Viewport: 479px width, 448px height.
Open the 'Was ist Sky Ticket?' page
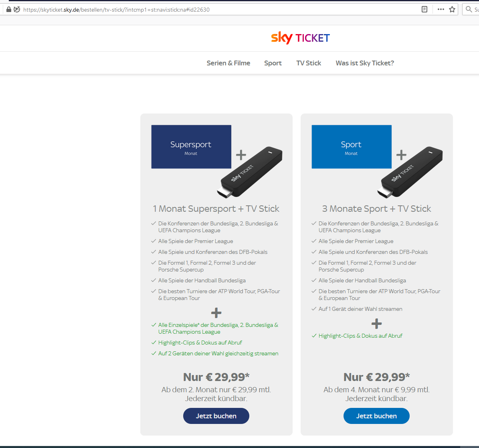[365, 63]
